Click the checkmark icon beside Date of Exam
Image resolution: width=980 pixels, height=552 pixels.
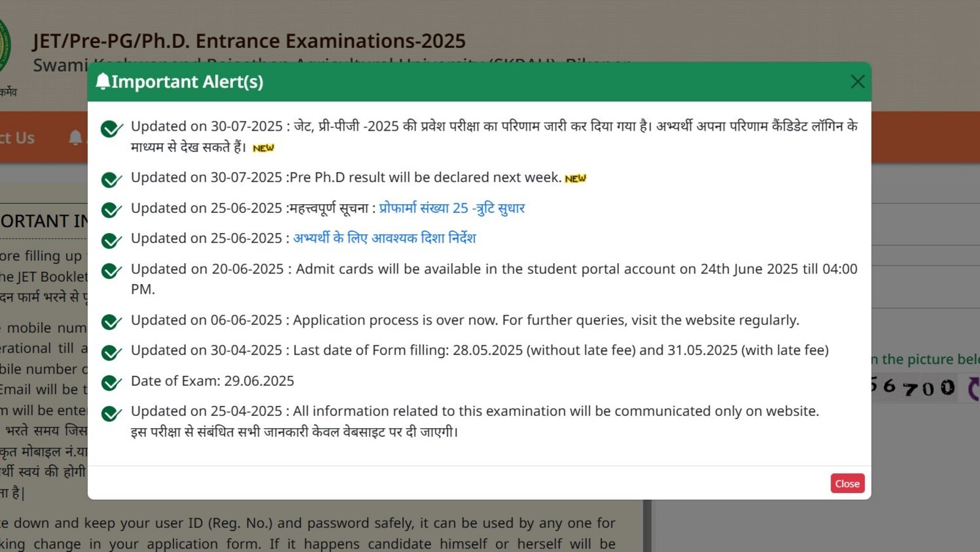[112, 382]
